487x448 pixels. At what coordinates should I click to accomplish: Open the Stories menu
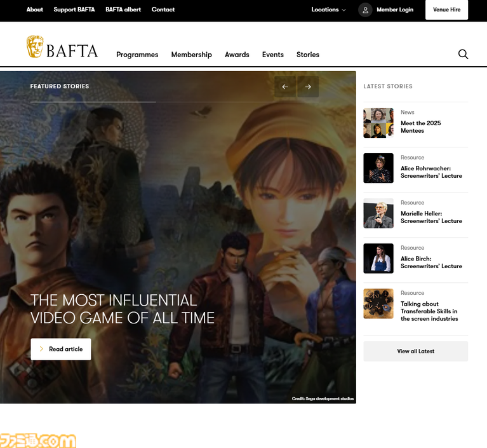[308, 55]
